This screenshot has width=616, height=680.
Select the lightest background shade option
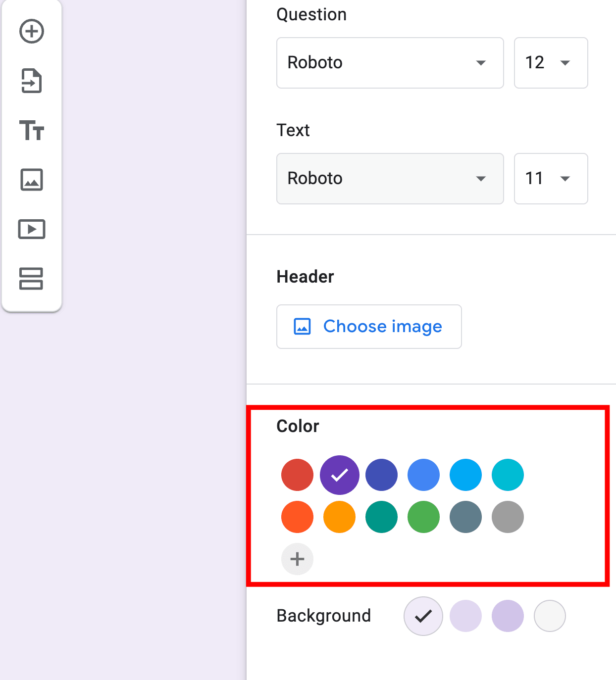(x=550, y=616)
